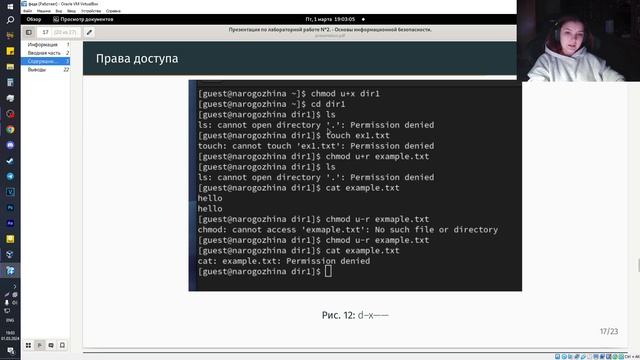Open Photoshop from the taskbar
The width and height of the screenshot is (640, 360).
[10, 208]
